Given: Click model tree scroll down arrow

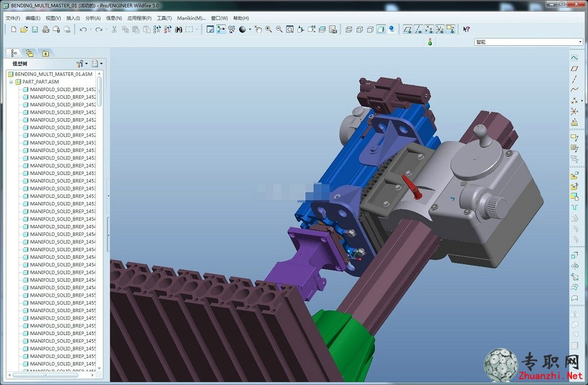Looking at the screenshot, I should click(99, 368).
